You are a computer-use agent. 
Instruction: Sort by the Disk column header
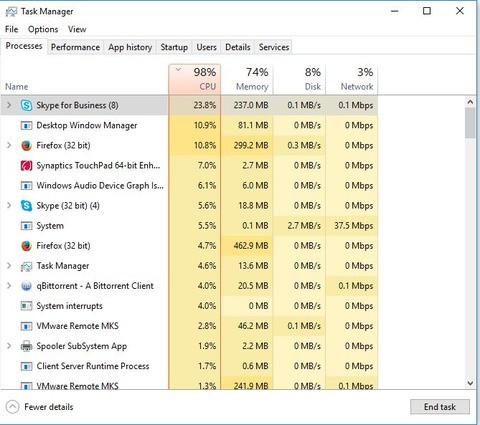299,79
